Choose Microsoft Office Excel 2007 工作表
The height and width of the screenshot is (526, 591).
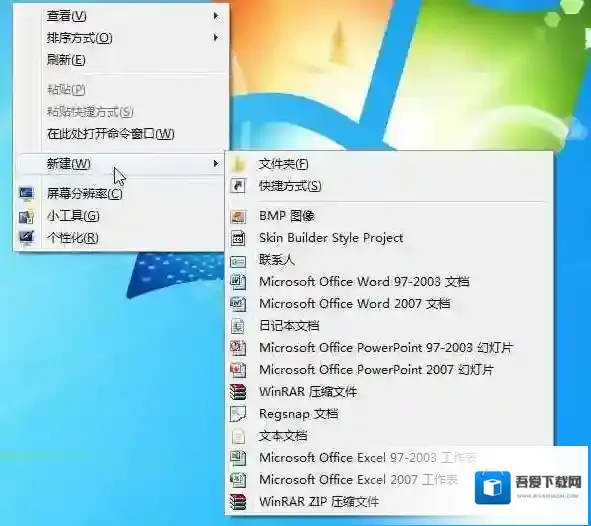coord(389,480)
